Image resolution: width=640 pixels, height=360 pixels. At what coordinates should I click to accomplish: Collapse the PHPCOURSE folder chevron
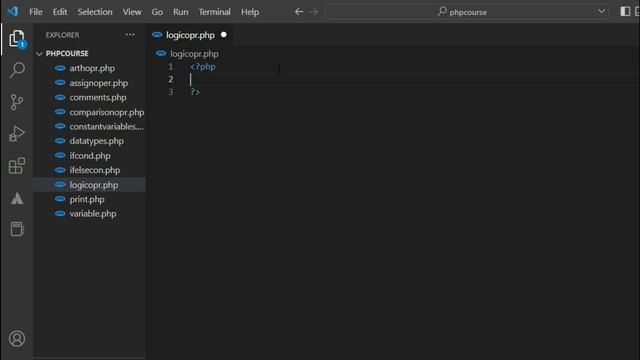tap(39, 53)
